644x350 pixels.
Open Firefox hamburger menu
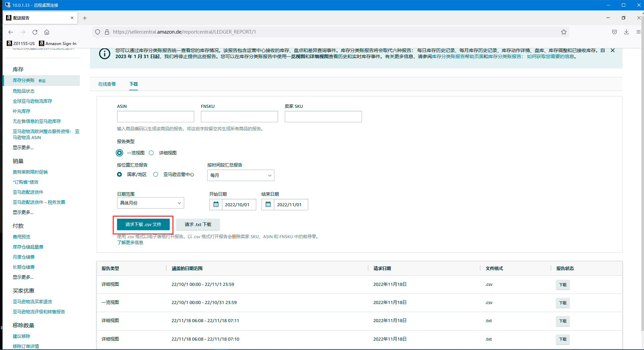[x=638, y=32]
